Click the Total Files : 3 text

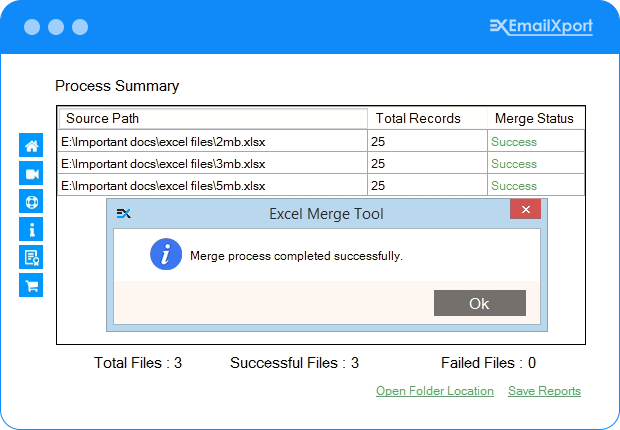(138, 363)
